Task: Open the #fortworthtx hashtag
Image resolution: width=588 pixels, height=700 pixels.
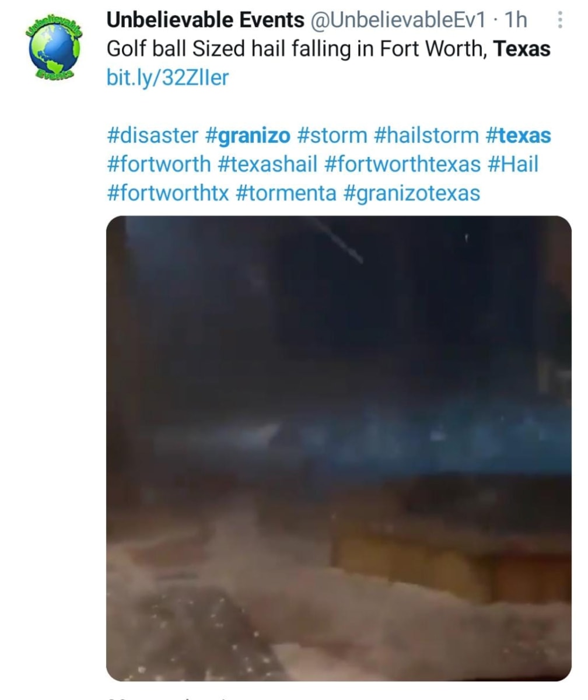Action: tap(169, 192)
